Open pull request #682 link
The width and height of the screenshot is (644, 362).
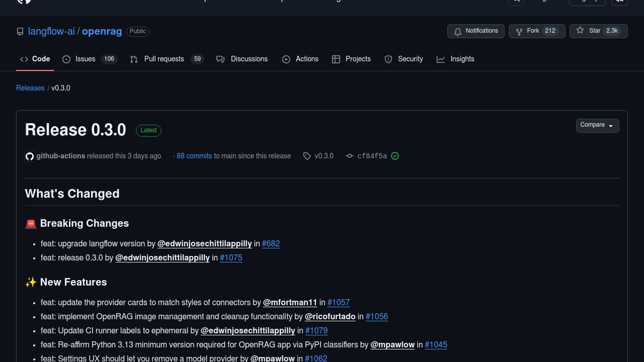[x=271, y=244]
